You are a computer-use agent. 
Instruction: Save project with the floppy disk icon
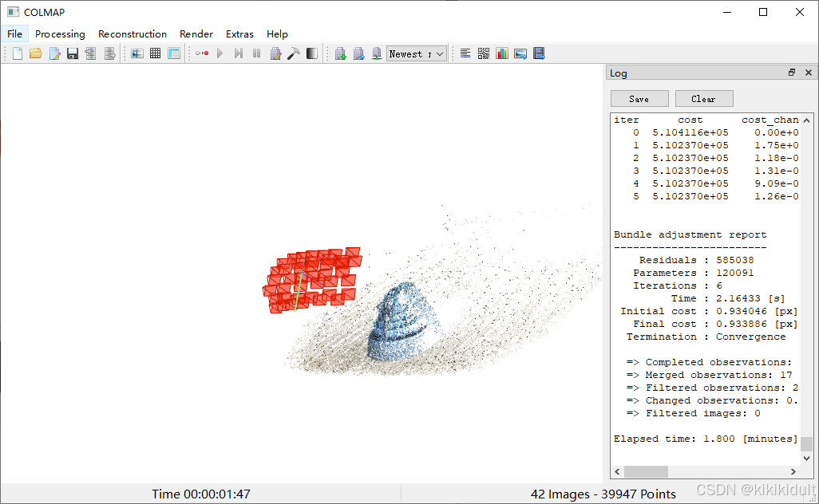click(x=72, y=53)
